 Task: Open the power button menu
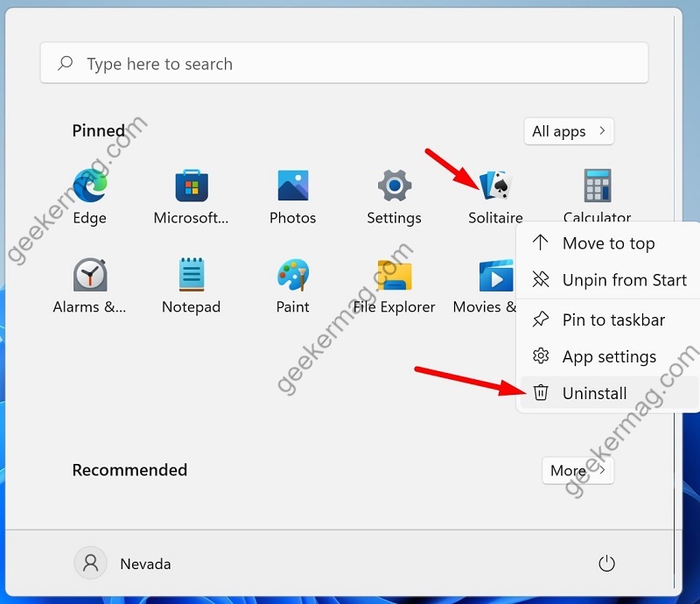(x=606, y=564)
